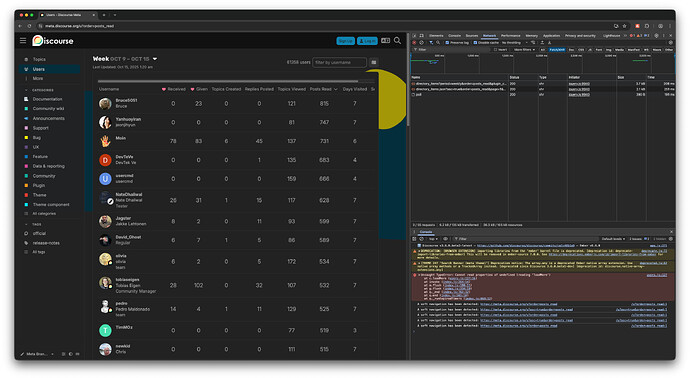The width and height of the screenshot is (690, 378).
Task: Toggle the network filter funnel icon
Action: coord(431,43)
